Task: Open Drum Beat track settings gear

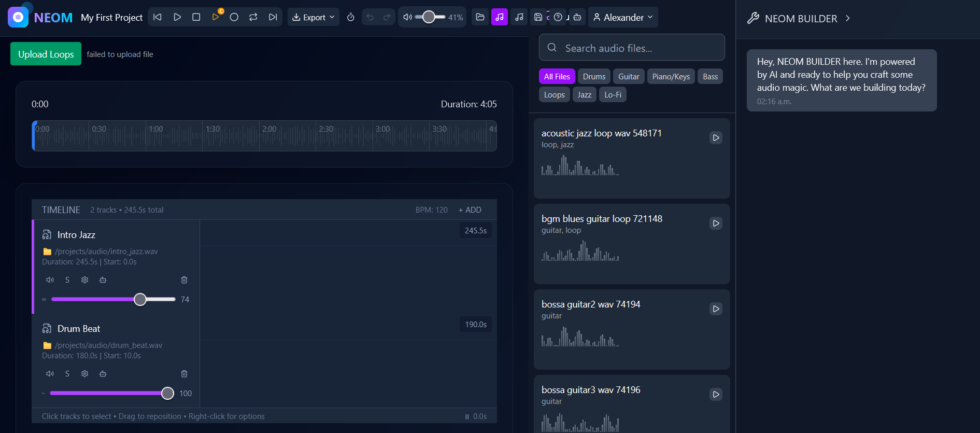Action: point(85,374)
